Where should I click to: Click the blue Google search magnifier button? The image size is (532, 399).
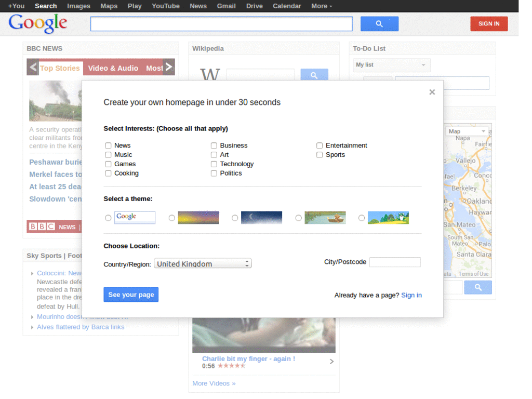379,24
